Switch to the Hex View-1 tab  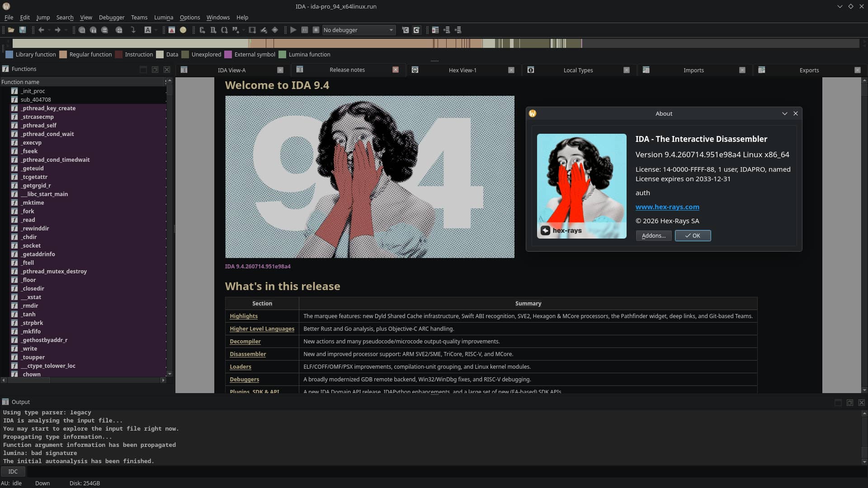click(462, 70)
